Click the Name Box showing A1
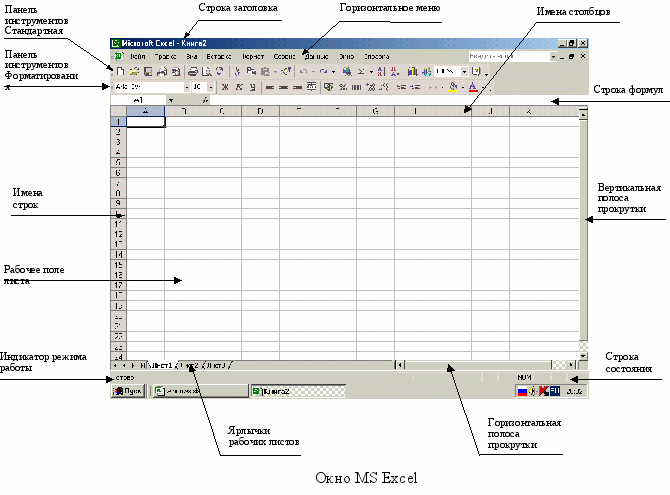670x495 pixels. point(138,100)
